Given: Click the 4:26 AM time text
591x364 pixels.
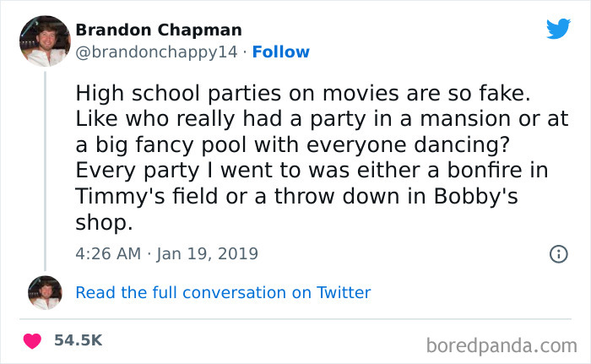Looking at the screenshot, I should (109, 253).
